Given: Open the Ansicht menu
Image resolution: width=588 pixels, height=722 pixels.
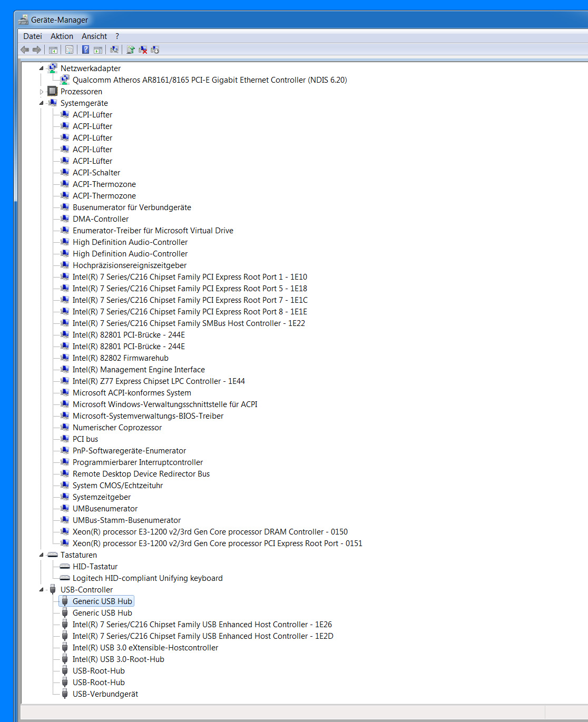Looking at the screenshot, I should click(x=94, y=36).
